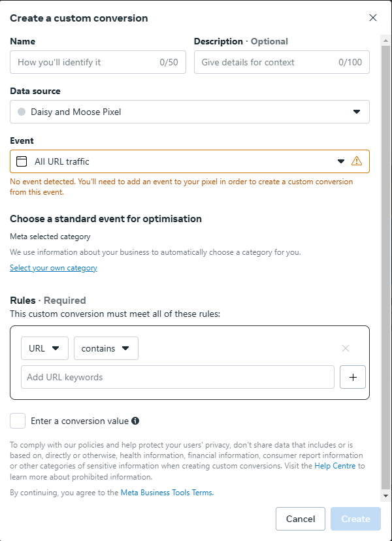
Task: Click the 'No event detected' warning text
Action: (181, 187)
